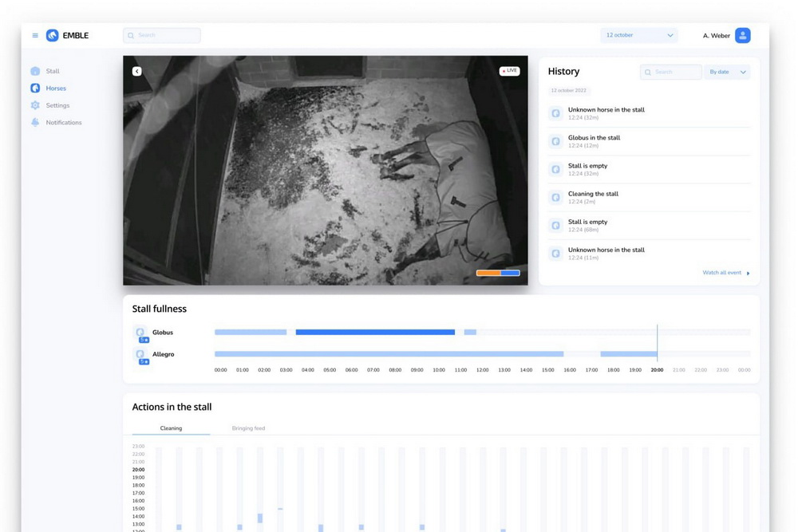Open the Cleaning the stall history entry
The width and height of the screenshot is (798, 532).
592,194
